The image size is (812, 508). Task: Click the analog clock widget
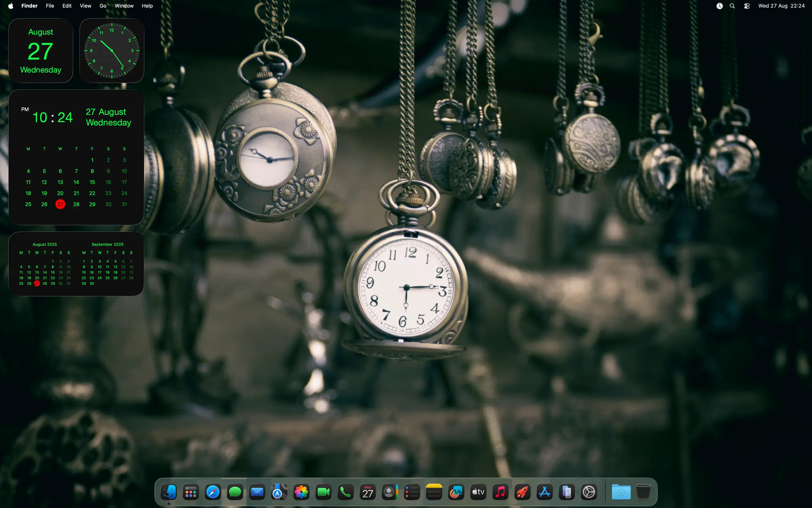tap(112, 50)
